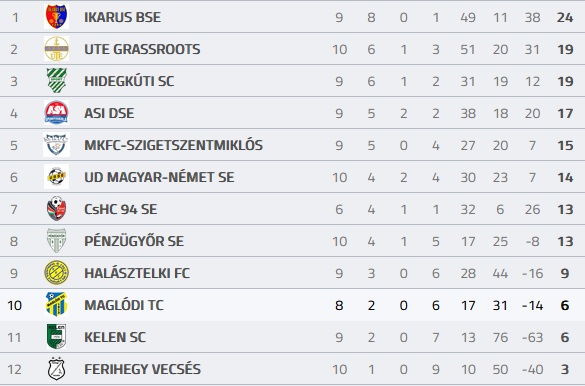Click the UD Magyar-Német SE football logo
Screen dimensions: 585x386
pyautogui.click(x=56, y=177)
